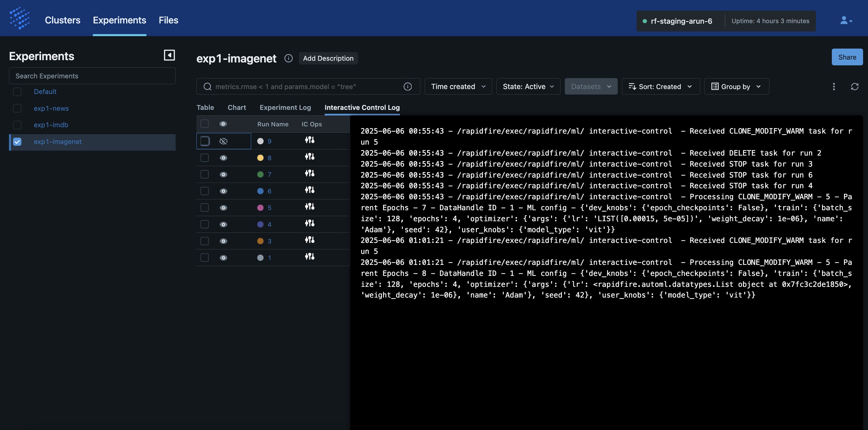The width and height of the screenshot is (868, 430).
Task: Select all runs with header checkbox
Action: [205, 123]
